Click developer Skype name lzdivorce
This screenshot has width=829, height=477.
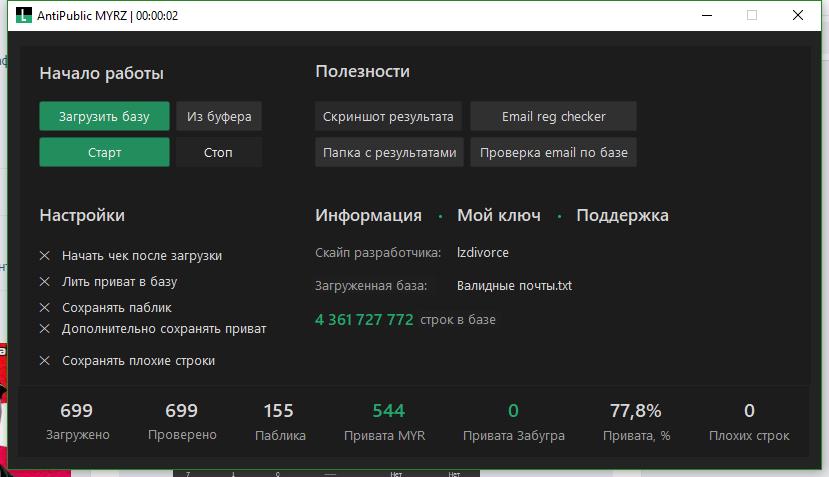click(482, 253)
